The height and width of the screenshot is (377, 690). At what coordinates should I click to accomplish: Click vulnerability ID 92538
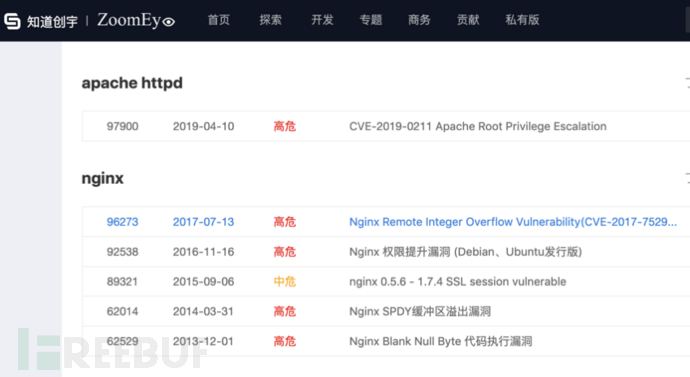pos(122,252)
